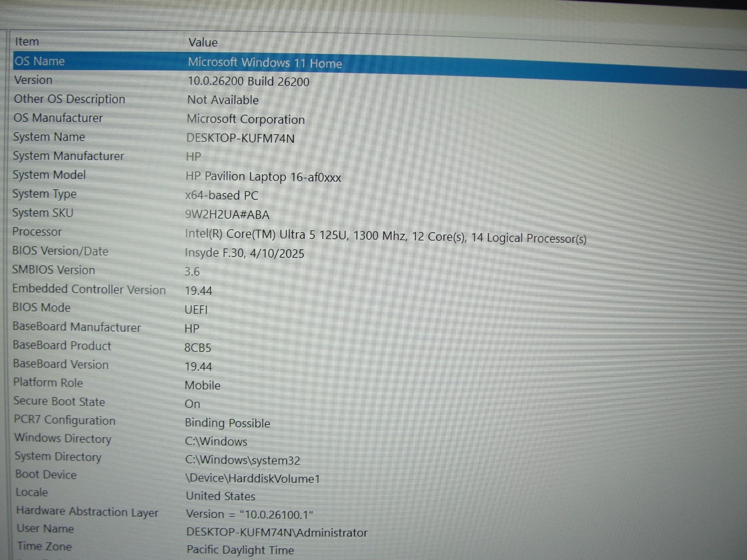Click the Microsoft Corporation value

point(246,119)
